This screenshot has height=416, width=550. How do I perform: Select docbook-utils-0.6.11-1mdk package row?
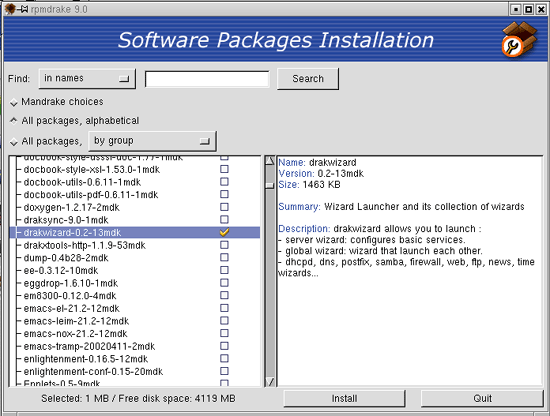pos(135,182)
